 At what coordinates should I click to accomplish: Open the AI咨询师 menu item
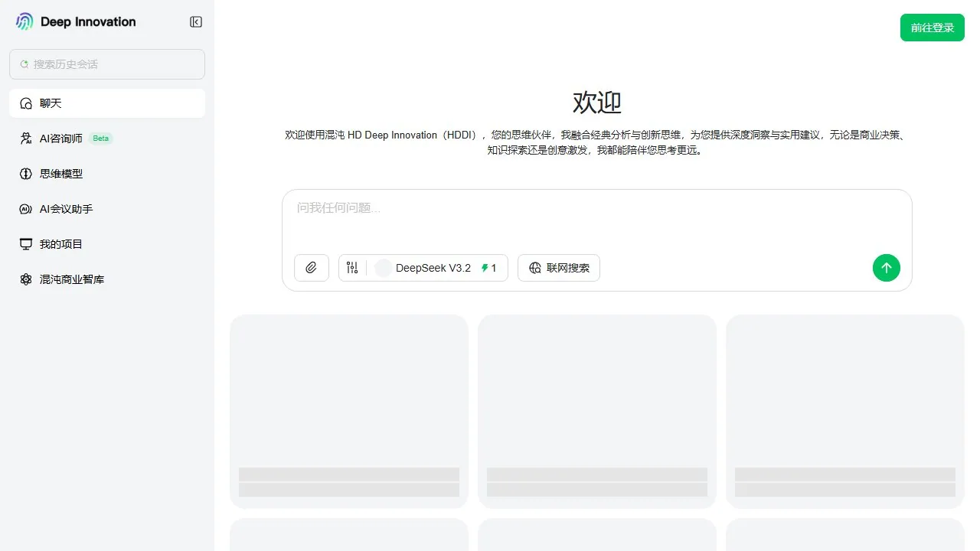pyautogui.click(x=107, y=139)
